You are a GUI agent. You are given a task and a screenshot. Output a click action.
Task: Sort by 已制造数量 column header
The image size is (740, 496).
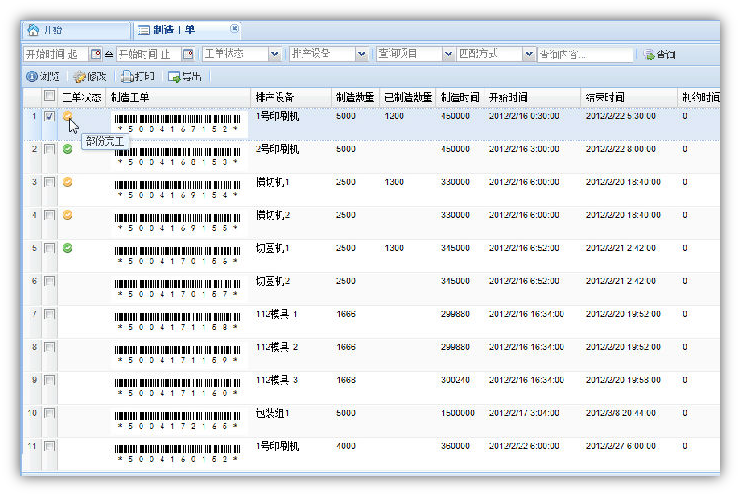point(408,98)
